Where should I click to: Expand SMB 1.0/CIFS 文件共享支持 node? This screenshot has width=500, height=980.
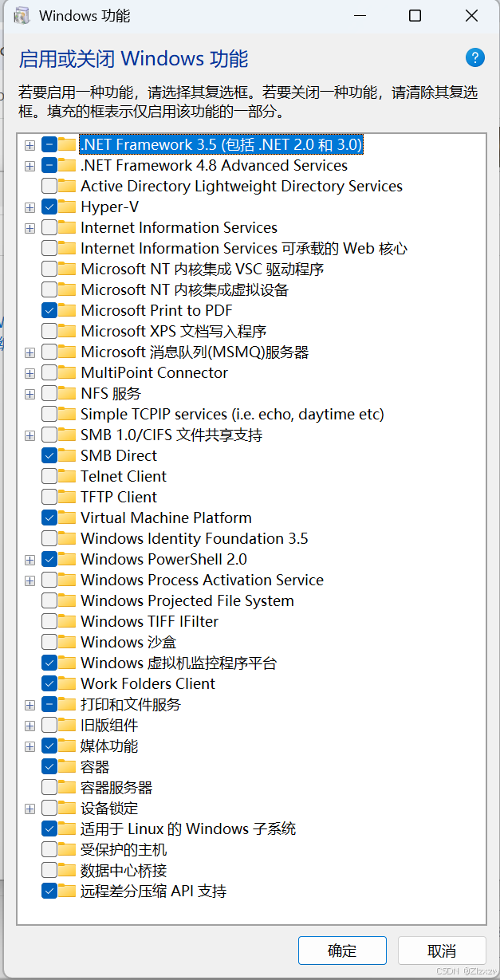[30, 435]
